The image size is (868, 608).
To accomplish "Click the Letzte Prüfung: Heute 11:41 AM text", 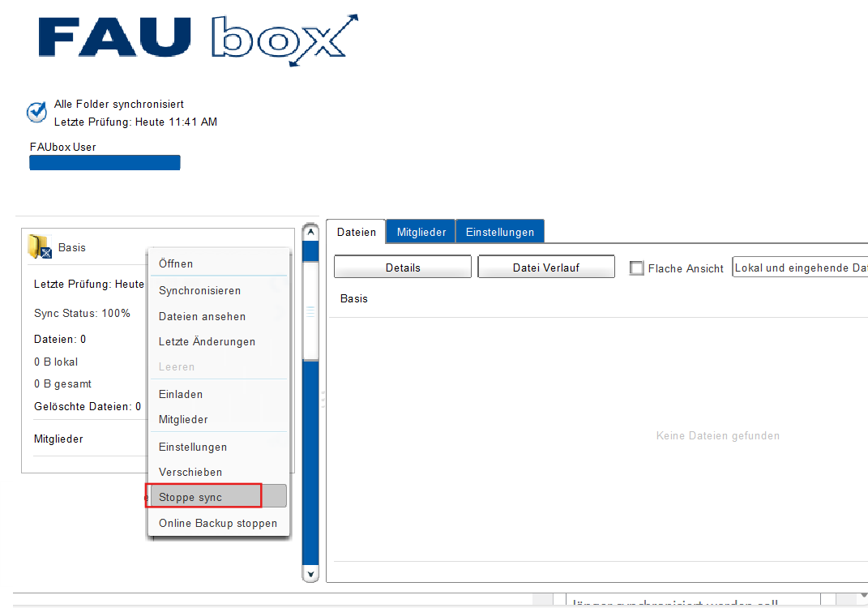I will pyautogui.click(x=135, y=122).
